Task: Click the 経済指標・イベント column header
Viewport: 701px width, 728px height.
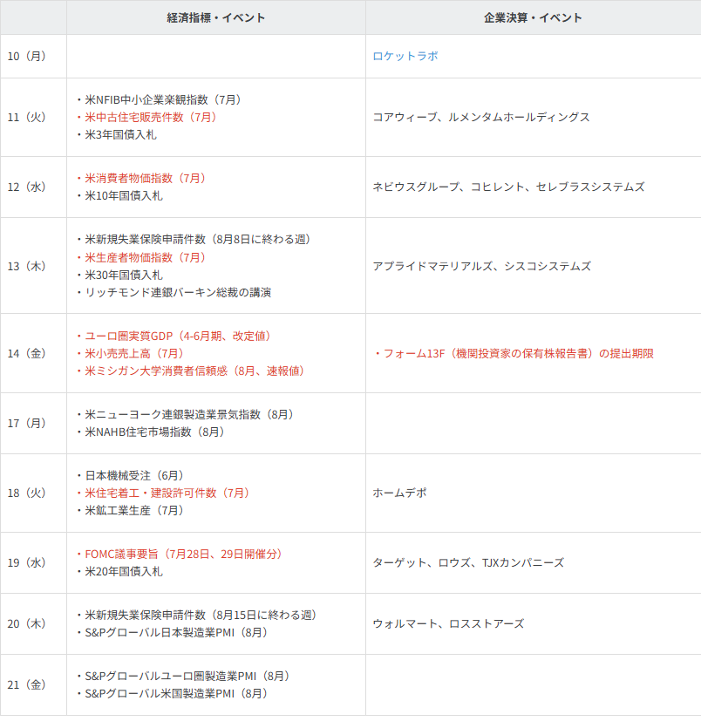Action: click(x=216, y=17)
